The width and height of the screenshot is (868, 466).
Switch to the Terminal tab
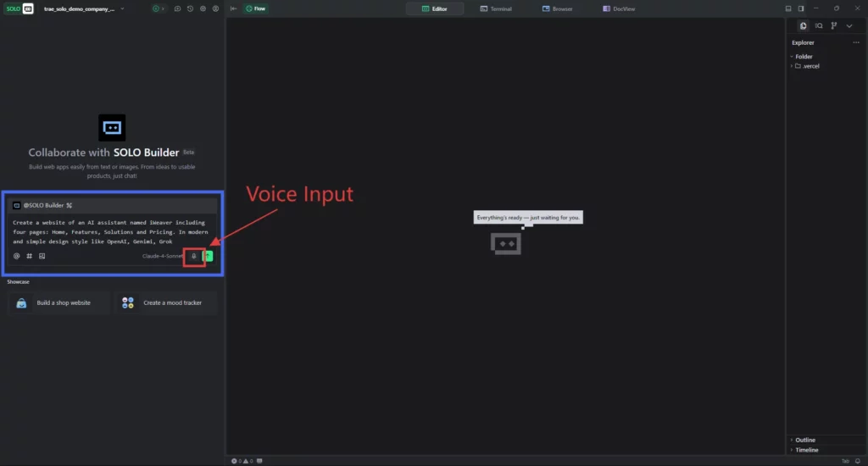point(496,8)
